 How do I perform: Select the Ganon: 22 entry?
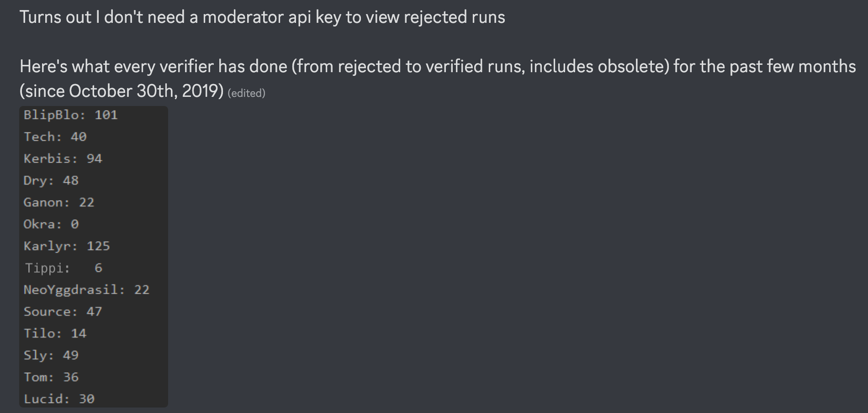pyautogui.click(x=59, y=202)
